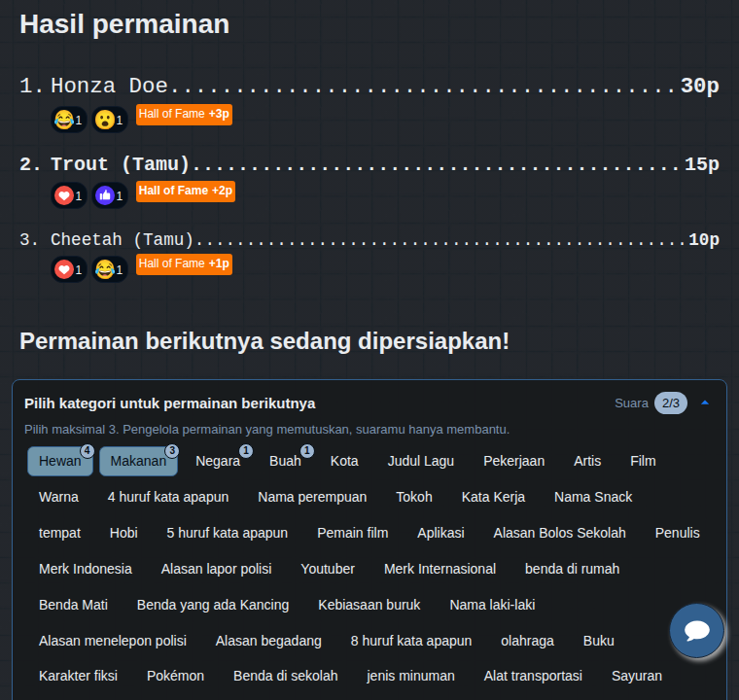Select benda di rumah category
This screenshot has height=700, width=739.
(572, 569)
